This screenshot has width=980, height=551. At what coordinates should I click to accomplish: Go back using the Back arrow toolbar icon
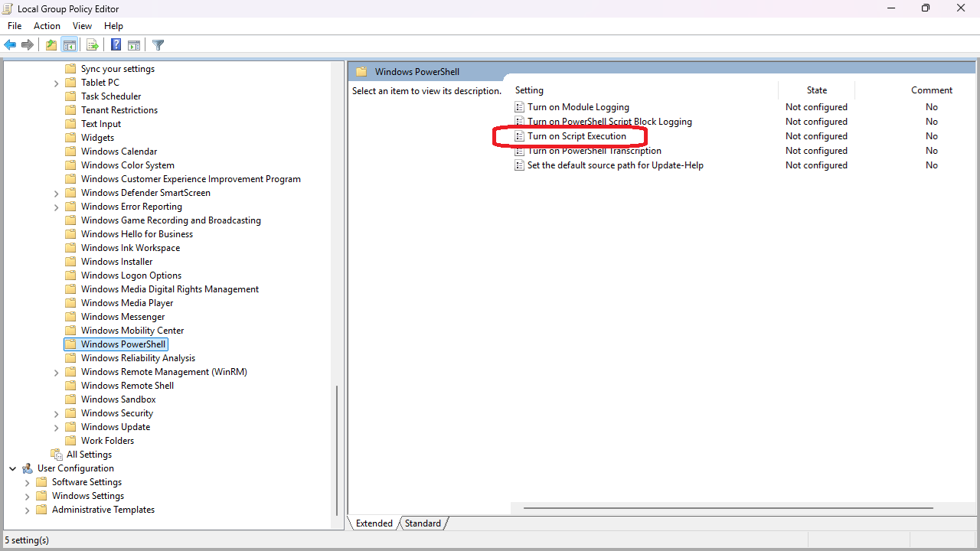coord(10,45)
